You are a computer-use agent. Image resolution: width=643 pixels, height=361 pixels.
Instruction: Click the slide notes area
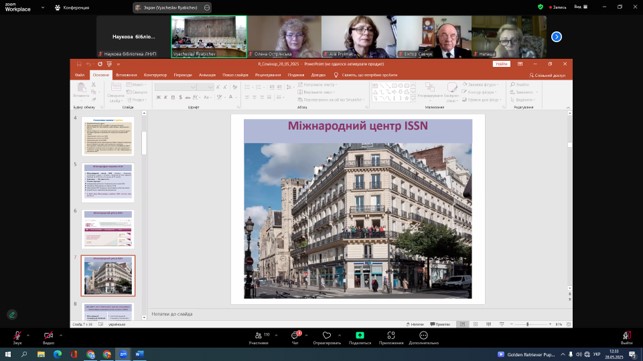pyautogui.click(x=357, y=314)
